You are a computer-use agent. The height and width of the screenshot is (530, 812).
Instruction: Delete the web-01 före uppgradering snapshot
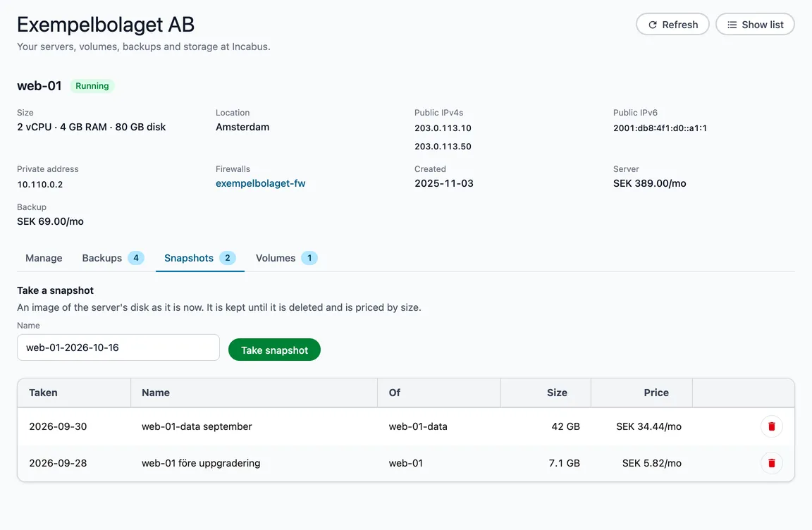coord(771,463)
